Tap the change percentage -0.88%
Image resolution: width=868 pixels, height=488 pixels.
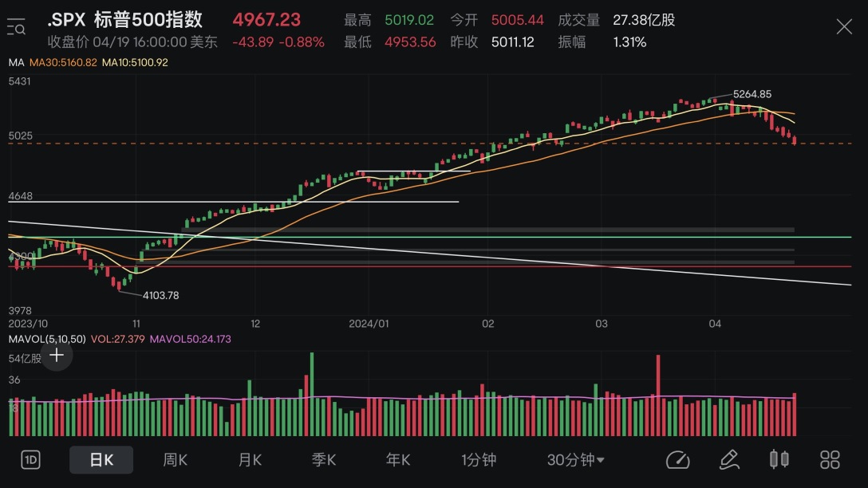pos(302,42)
